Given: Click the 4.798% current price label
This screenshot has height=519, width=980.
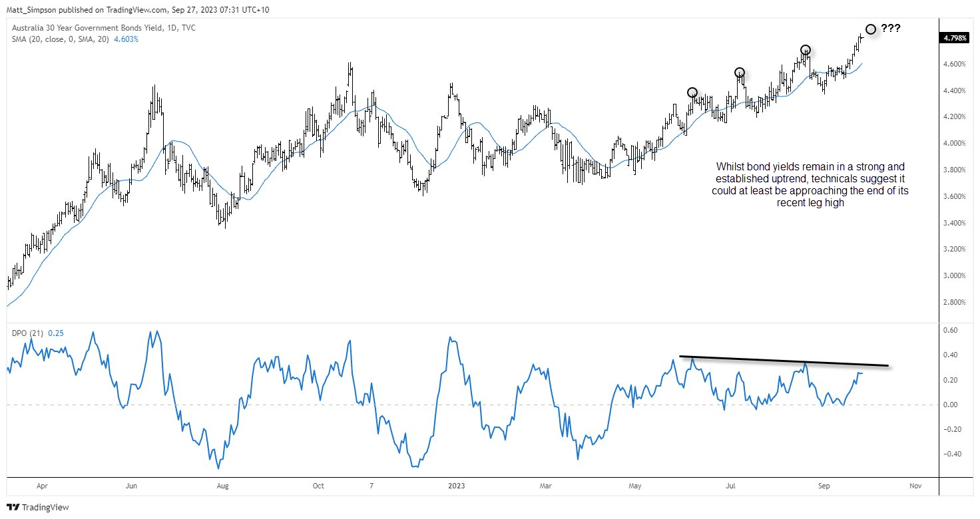Looking at the screenshot, I should click(955, 38).
